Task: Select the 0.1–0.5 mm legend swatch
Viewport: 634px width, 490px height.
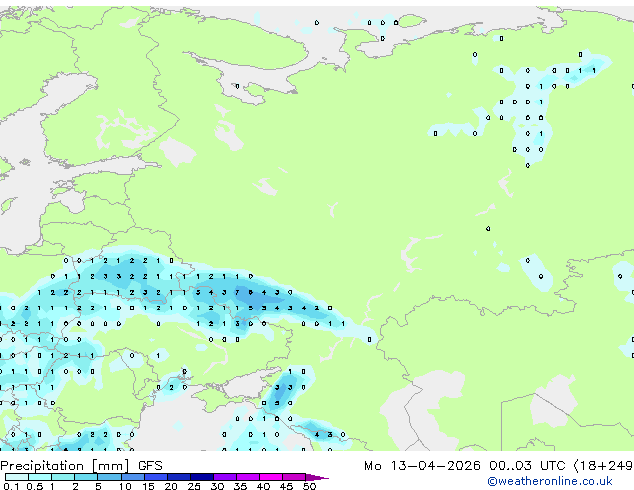Action: click(17, 477)
